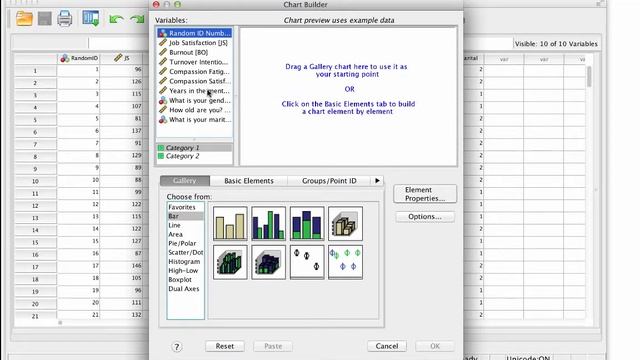
Task: Click the Print icon in SPSS toolbar
Action: tap(64, 18)
